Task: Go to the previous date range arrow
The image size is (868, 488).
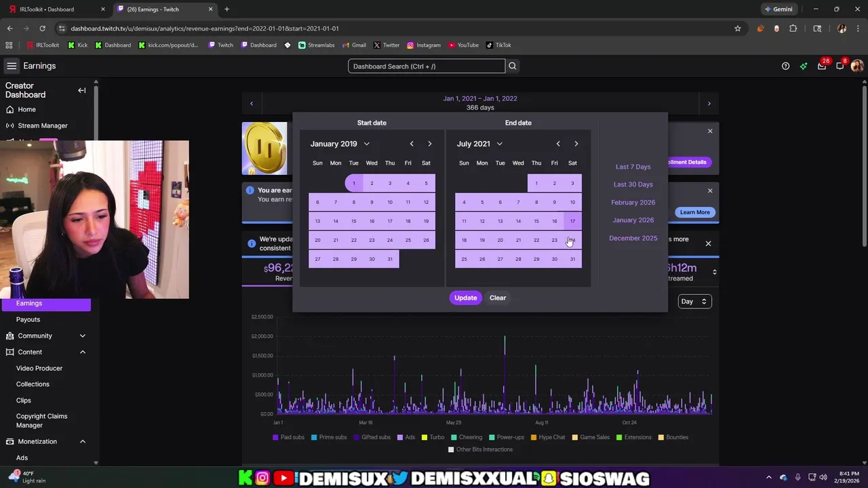Action: [x=252, y=104]
